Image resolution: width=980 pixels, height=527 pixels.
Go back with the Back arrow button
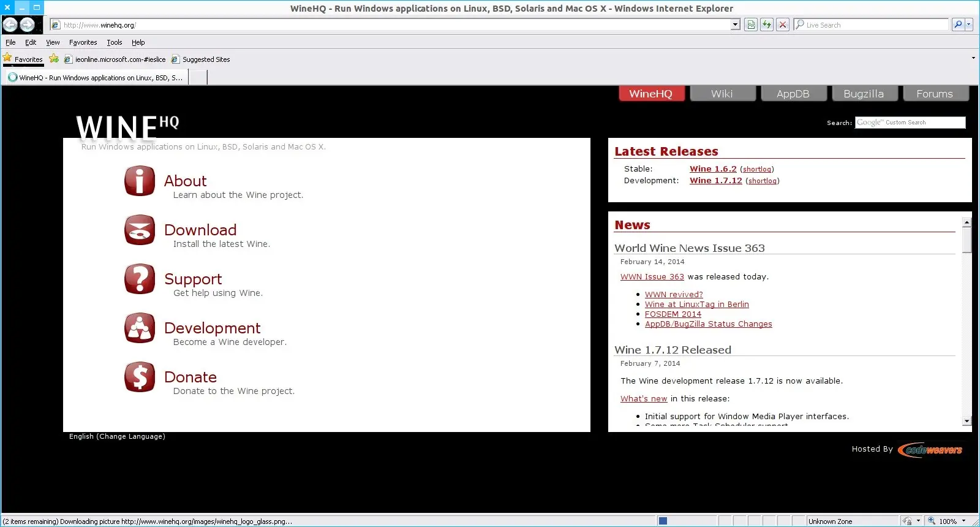click(x=10, y=25)
